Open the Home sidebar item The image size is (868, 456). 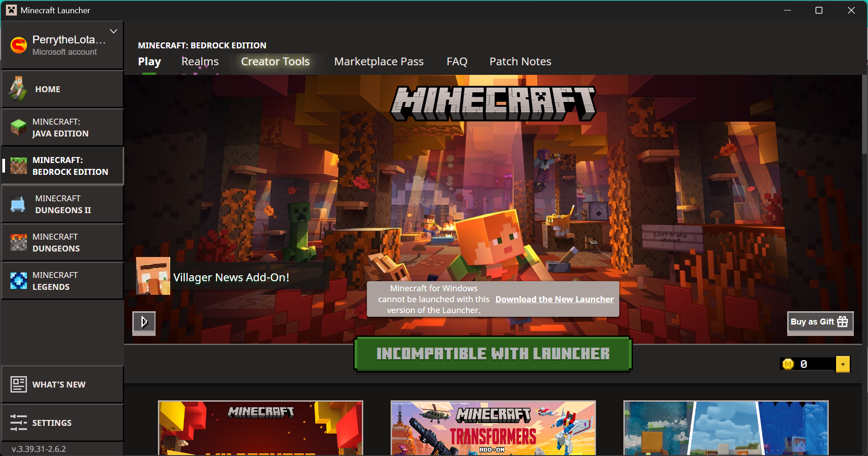63,89
